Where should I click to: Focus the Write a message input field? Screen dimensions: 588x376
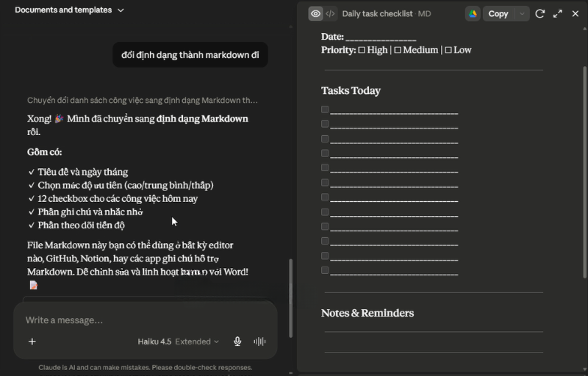[x=145, y=320]
